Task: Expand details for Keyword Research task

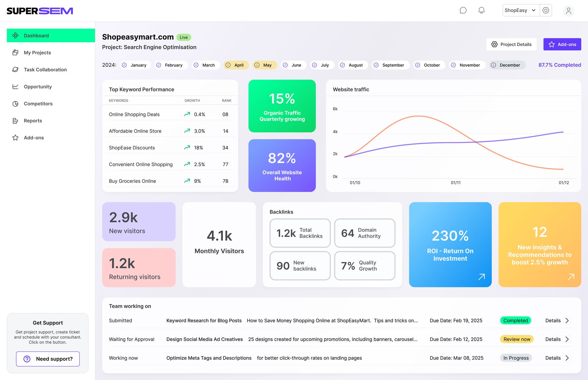Action: (567, 321)
